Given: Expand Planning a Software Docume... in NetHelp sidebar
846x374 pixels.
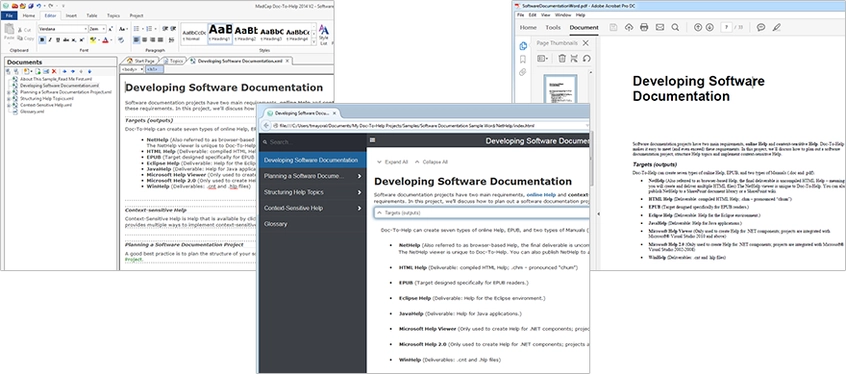Looking at the screenshot, I should coord(359,176).
